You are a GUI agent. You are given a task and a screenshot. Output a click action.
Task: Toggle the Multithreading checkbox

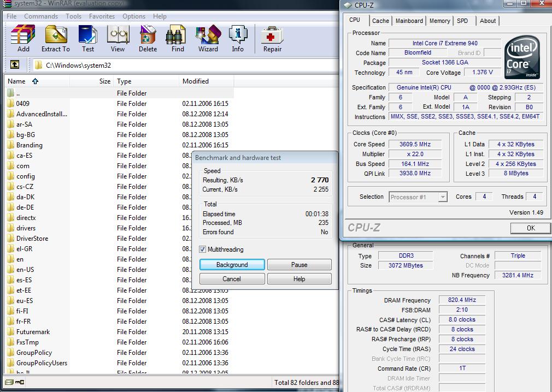202,250
